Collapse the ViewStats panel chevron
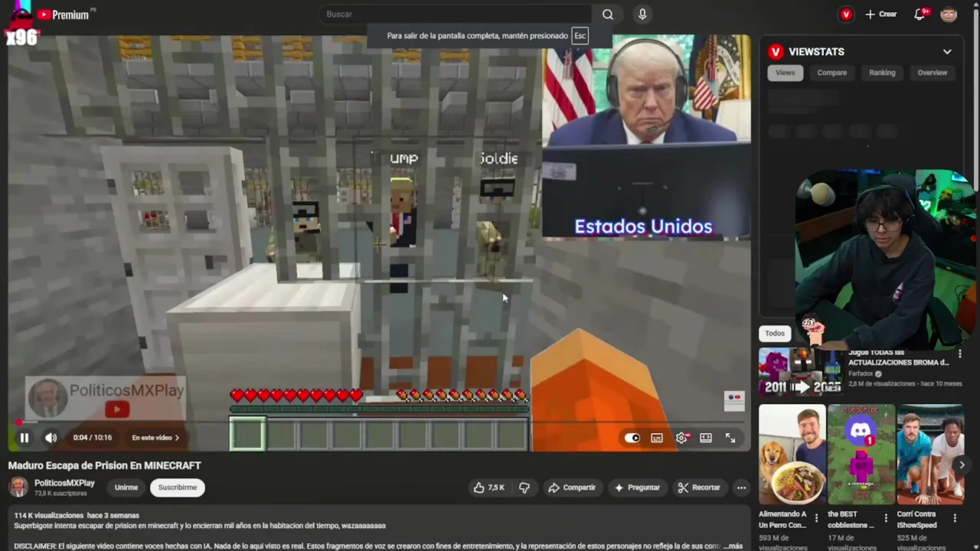The image size is (980, 551). pos(947,52)
